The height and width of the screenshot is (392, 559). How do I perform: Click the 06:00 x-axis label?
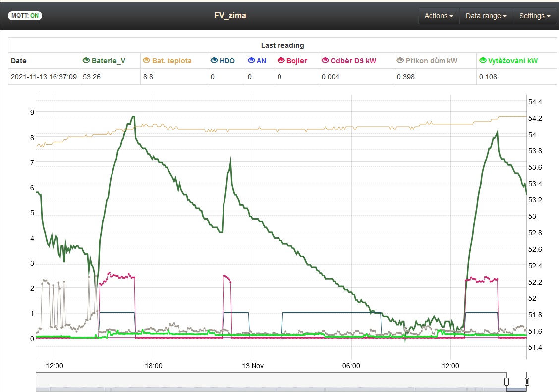coord(351,366)
